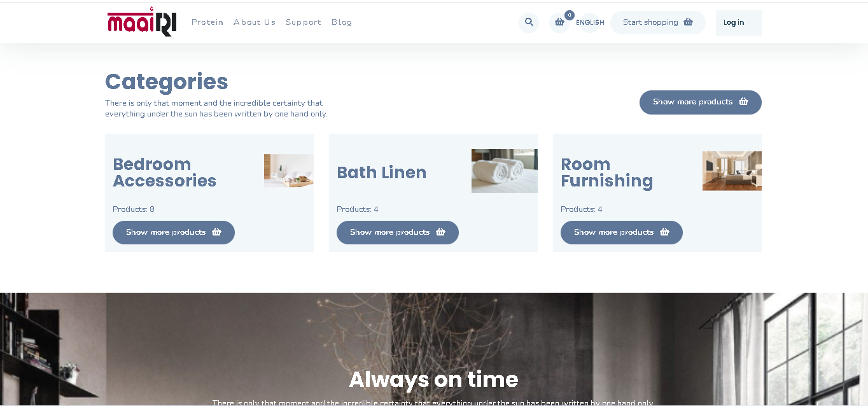This screenshot has width=868, height=406.
Task: Click the Start shopping button
Action: pos(658,22)
